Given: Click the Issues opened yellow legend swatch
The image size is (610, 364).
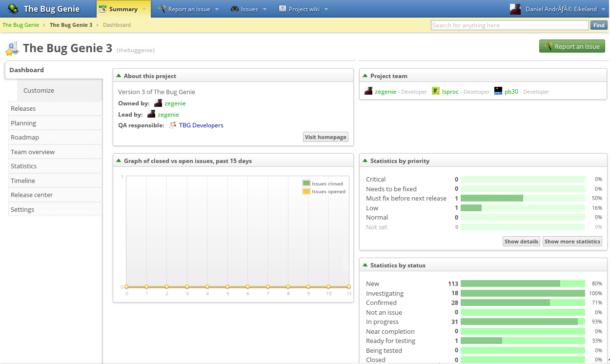Looking at the screenshot, I should [x=306, y=191].
